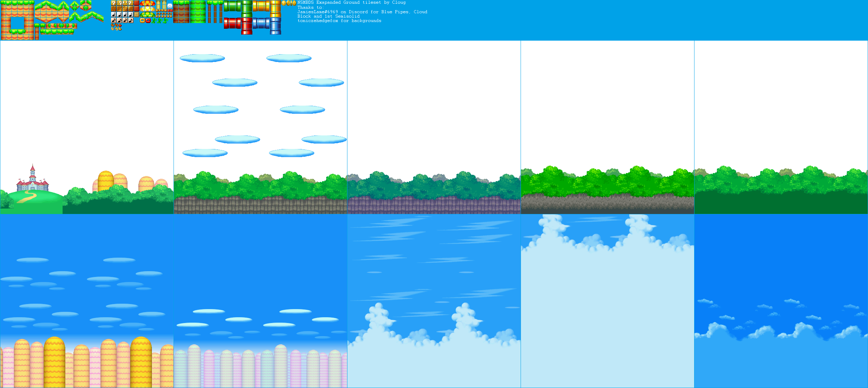Open the sky background with low cumulus clouds
This screenshot has height=388, width=868.
(x=434, y=301)
